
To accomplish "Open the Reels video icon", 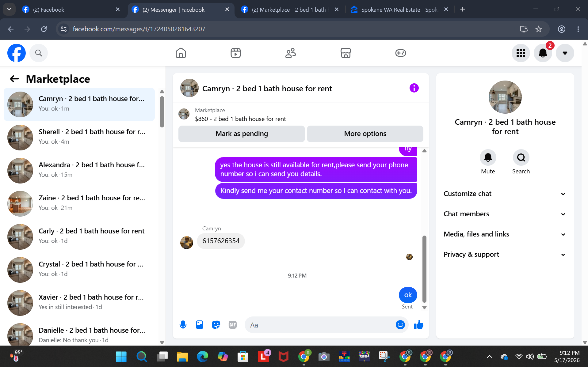I will [x=236, y=53].
